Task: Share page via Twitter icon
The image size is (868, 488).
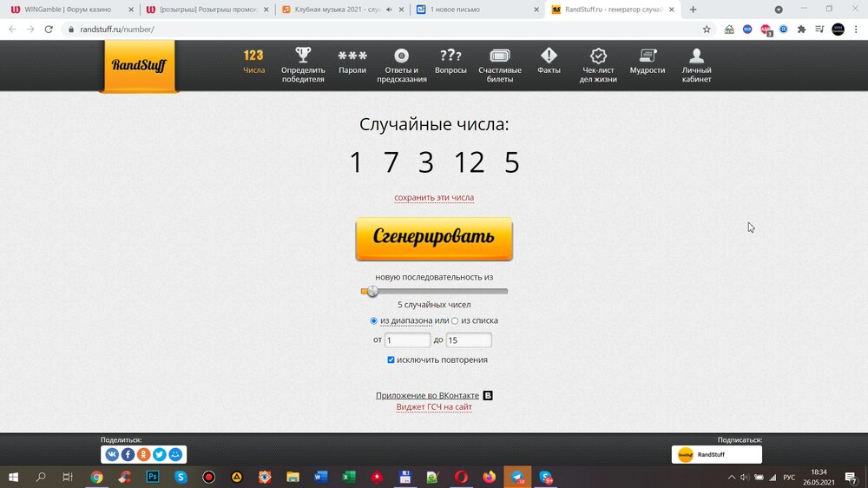Action: click(160, 454)
